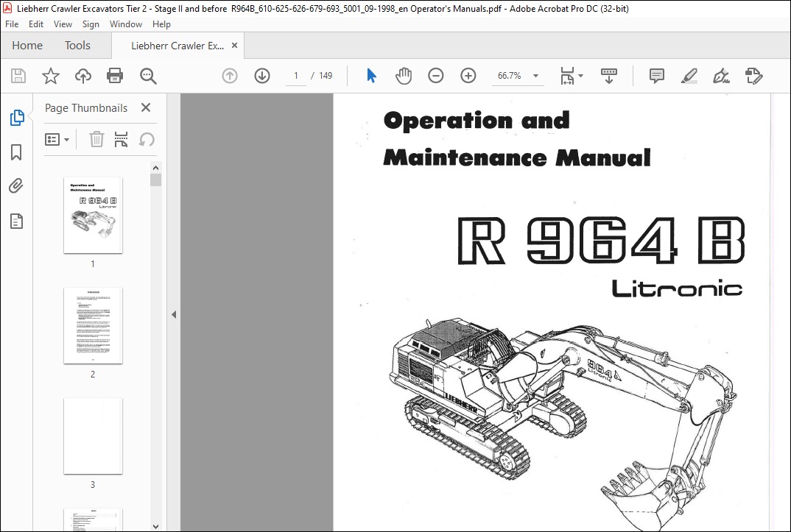Open the View menu
The width and height of the screenshot is (791, 532).
[x=63, y=24]
